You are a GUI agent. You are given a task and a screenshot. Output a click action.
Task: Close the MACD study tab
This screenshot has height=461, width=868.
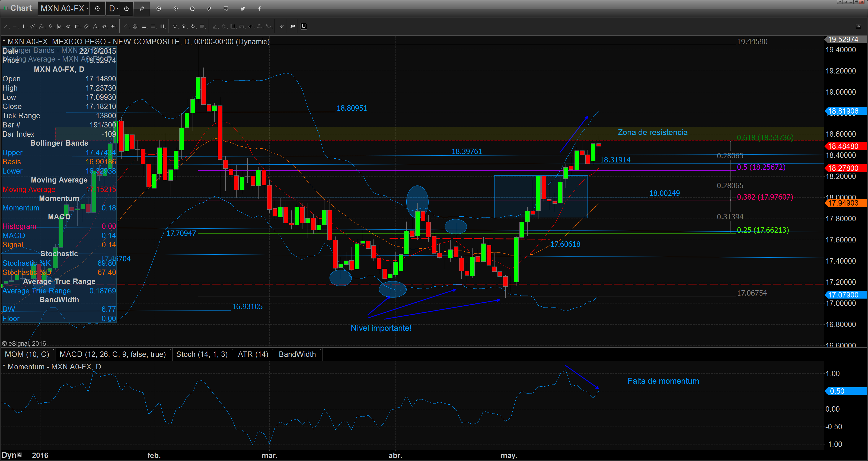coord(170,350)
